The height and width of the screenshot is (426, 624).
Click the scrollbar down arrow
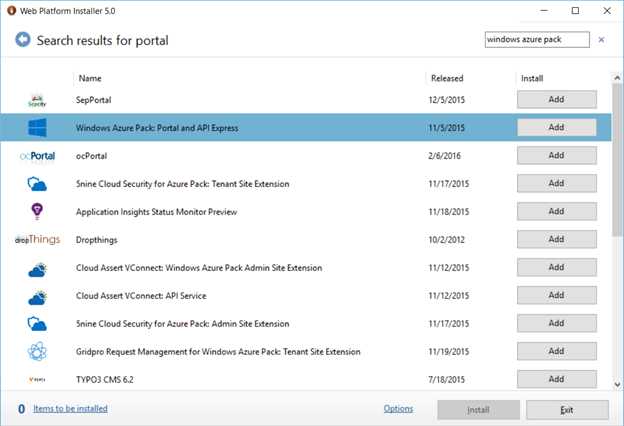pos(617,385)
